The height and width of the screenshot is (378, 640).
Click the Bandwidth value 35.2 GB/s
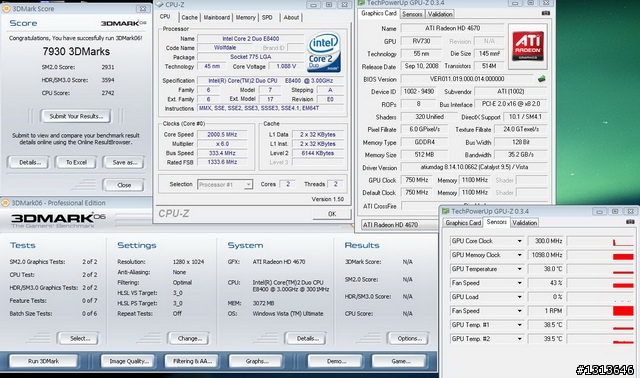(521, 155)
